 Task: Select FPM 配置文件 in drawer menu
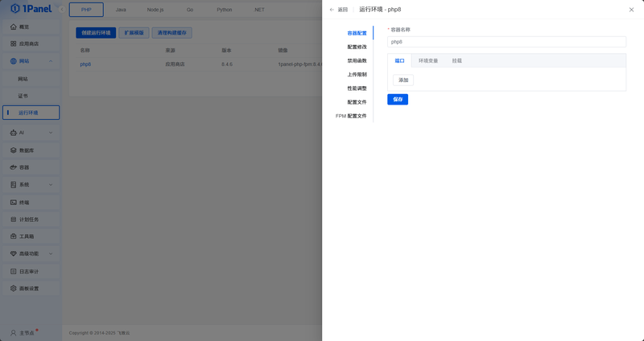tap(351, 116)
